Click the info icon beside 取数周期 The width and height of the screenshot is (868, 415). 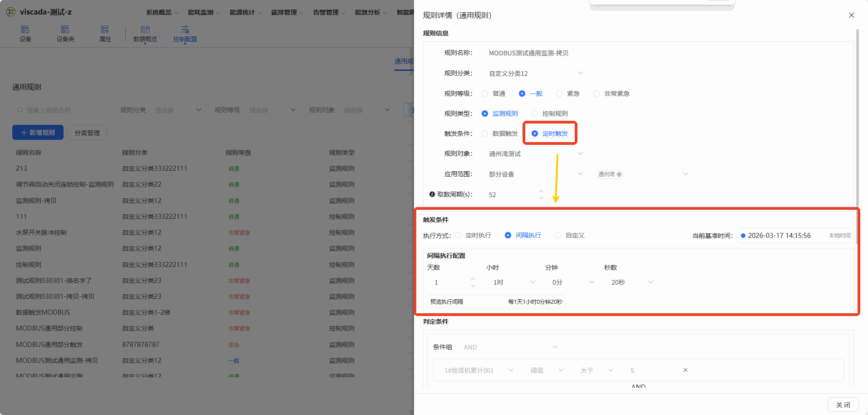[x=432, y=194]
